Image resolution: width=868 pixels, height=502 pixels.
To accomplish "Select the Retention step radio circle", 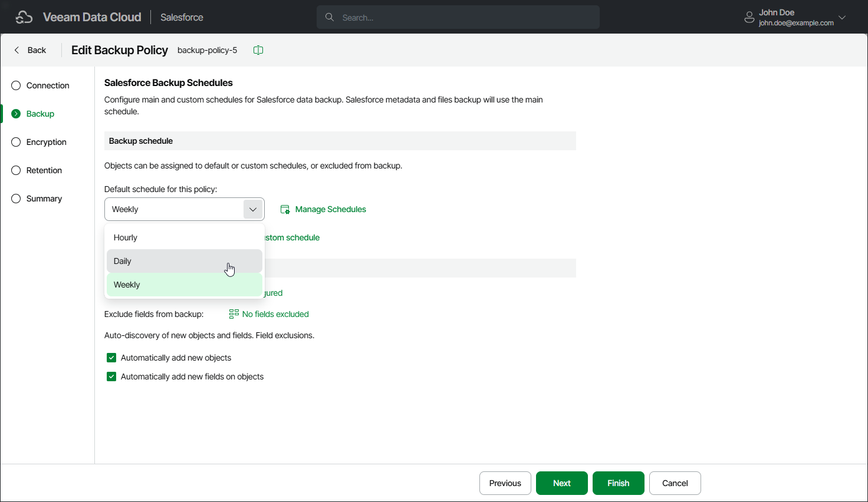I will click(x=16, y=170).
